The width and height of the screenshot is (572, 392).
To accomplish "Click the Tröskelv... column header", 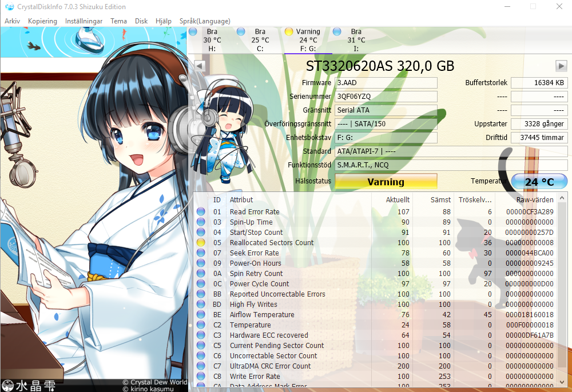I will click(x=475, y=199).
